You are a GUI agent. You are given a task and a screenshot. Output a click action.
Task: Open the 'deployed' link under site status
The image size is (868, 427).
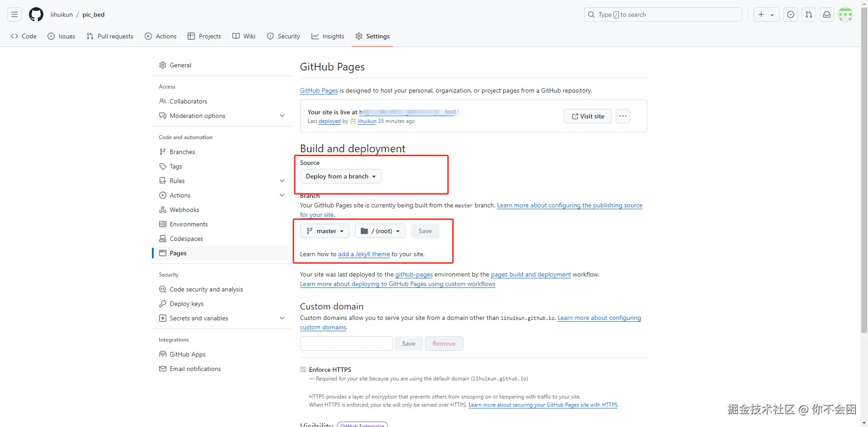coord(330,121)
